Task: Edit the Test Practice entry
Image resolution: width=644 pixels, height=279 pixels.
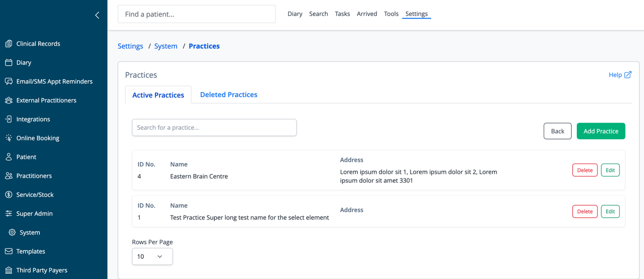Action: click(x=610, y=211)
